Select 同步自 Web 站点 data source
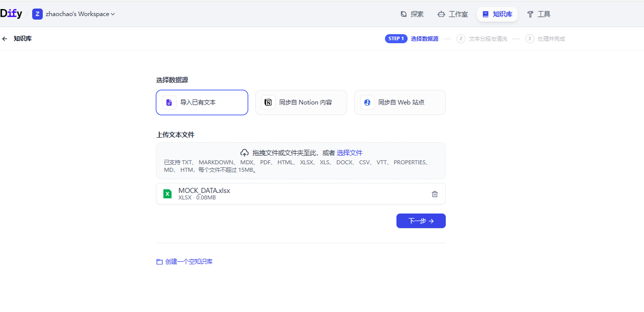The width and height of the screenshot is (644, 312). [399, 102]
